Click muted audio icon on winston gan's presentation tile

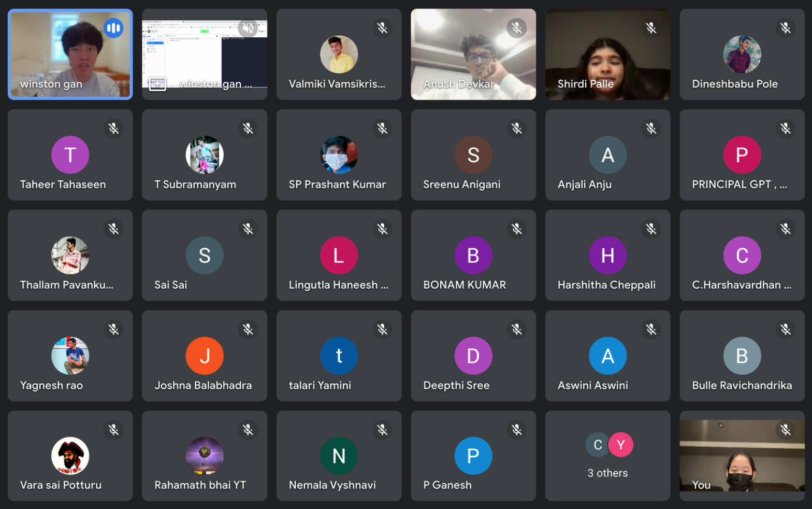tap(248, 28)
